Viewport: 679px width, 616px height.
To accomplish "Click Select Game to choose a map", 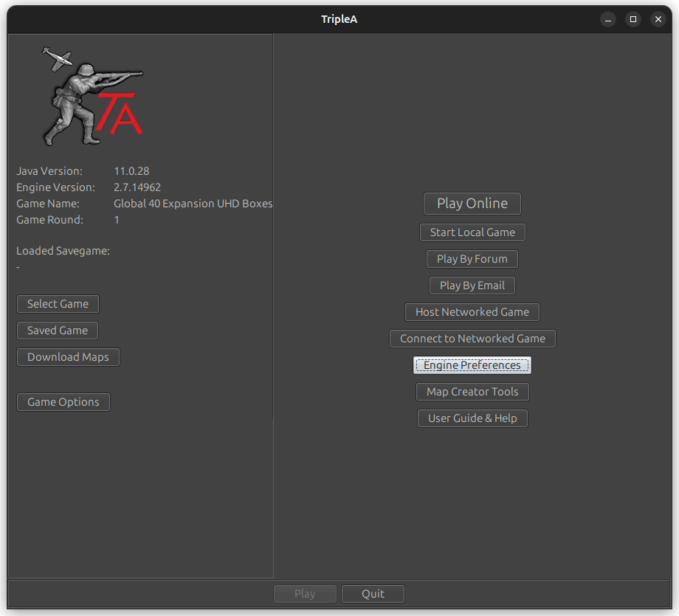I will (57, 303).
